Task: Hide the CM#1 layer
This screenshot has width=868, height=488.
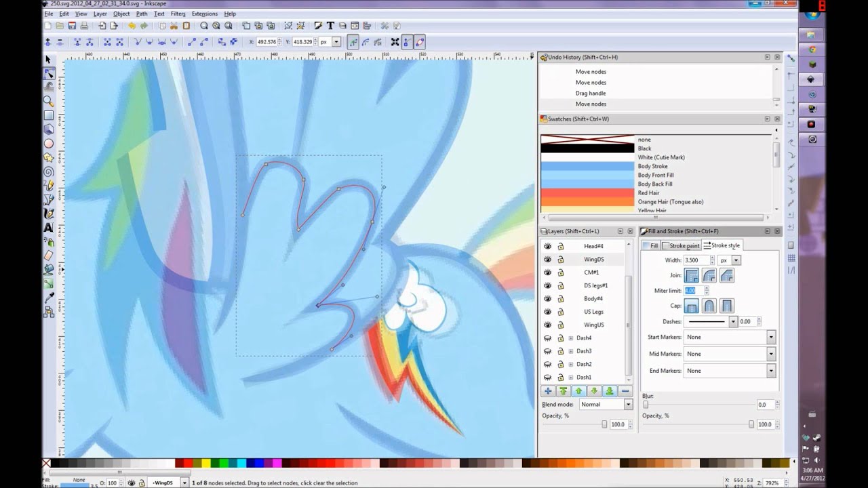Action: pyautogui.click(x=548, y=272)
